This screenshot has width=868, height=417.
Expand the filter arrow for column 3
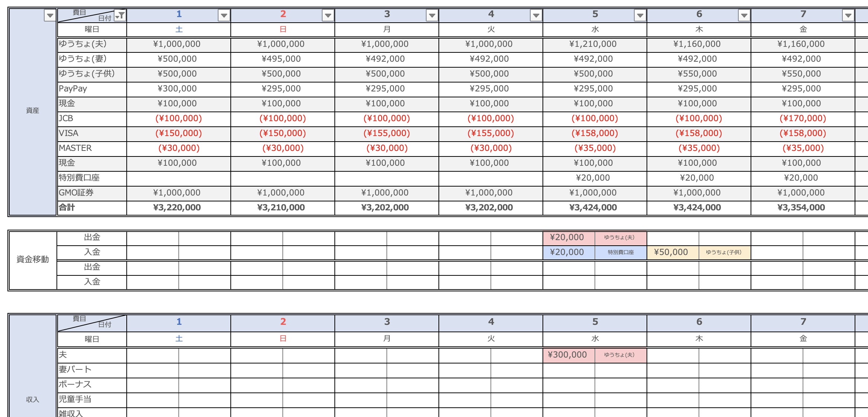pos(432,16)
